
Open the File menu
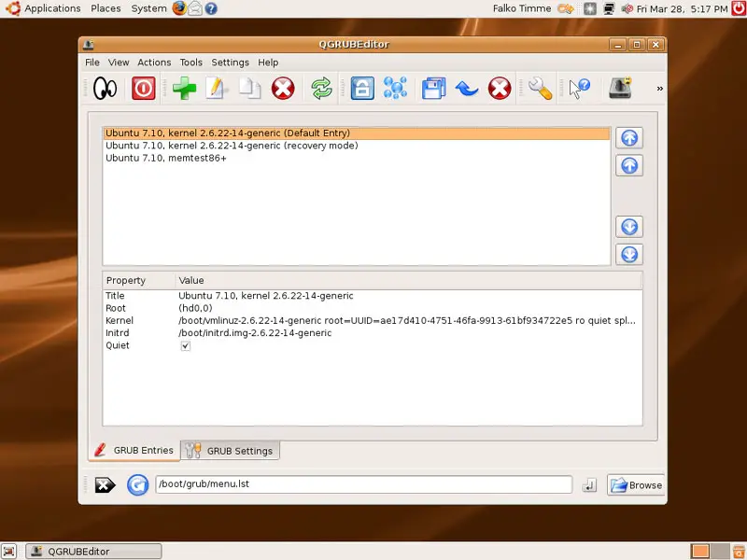[x=92, y=63]
